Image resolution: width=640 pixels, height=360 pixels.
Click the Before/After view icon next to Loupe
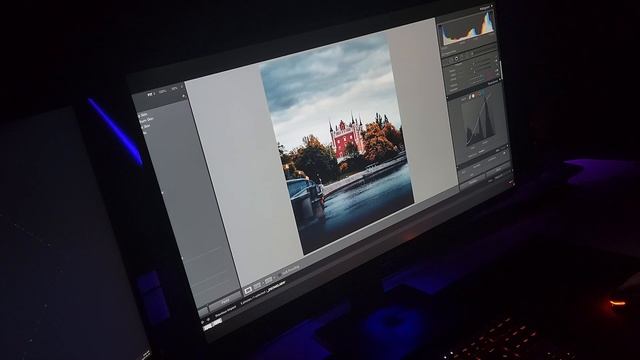[x=258, y=286]
